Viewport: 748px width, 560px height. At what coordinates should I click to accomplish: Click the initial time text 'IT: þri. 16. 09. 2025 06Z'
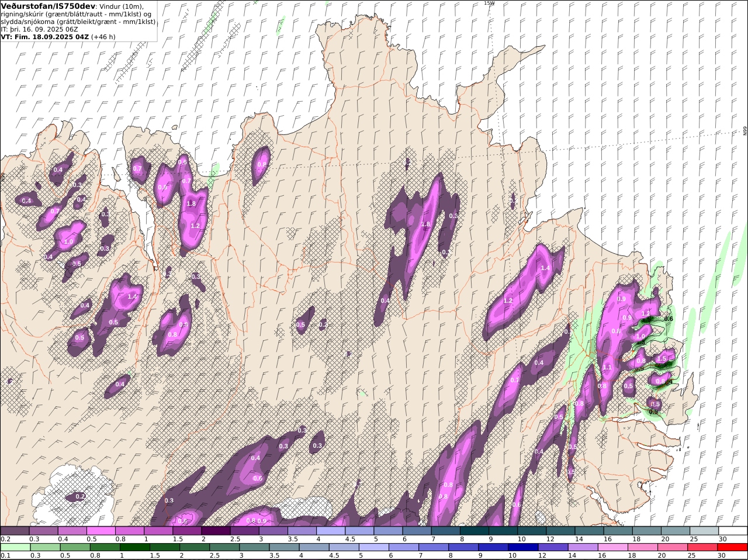coord(39,29)
